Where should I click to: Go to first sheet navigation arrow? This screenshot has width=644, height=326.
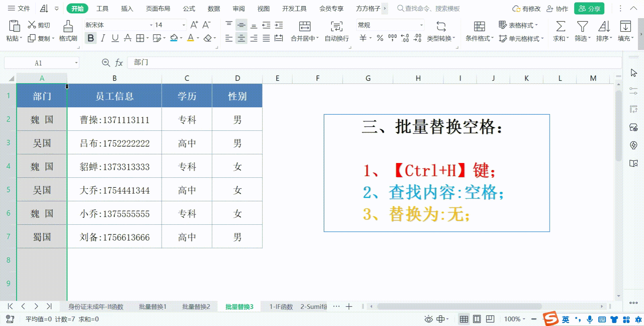coord(10,306)
